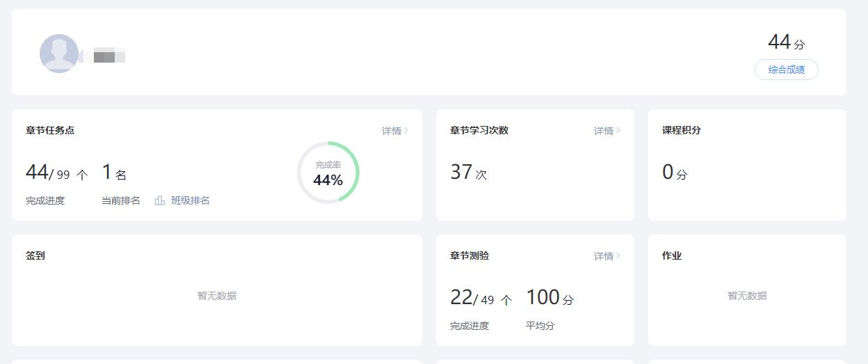This screenshot has width=868, height=364.
Task: Click the 44分 total score at top
Action: click(786, 42)
